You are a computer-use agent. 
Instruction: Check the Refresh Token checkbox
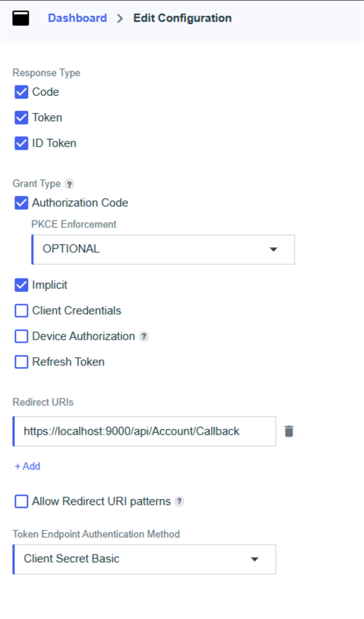coord(21,362)
